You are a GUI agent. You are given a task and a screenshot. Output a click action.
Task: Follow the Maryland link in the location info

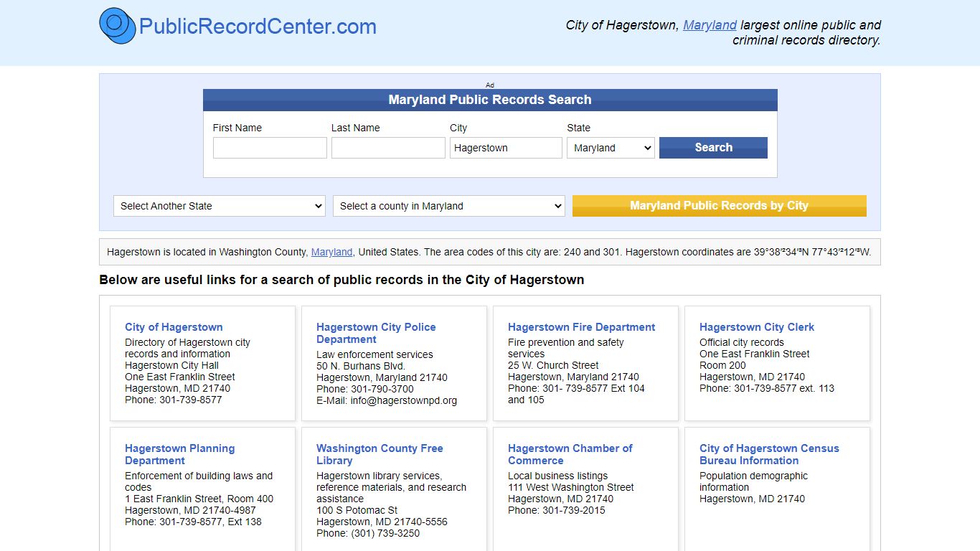[331, 252]
